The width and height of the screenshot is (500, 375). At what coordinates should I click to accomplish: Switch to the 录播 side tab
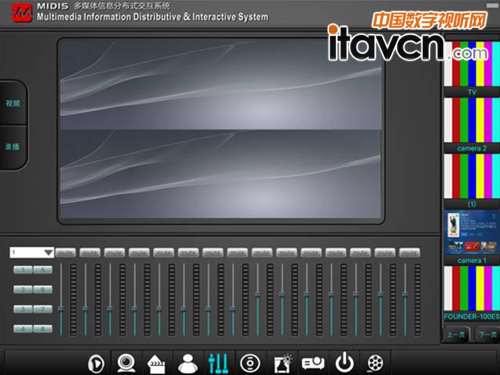[x=12, y=147]
